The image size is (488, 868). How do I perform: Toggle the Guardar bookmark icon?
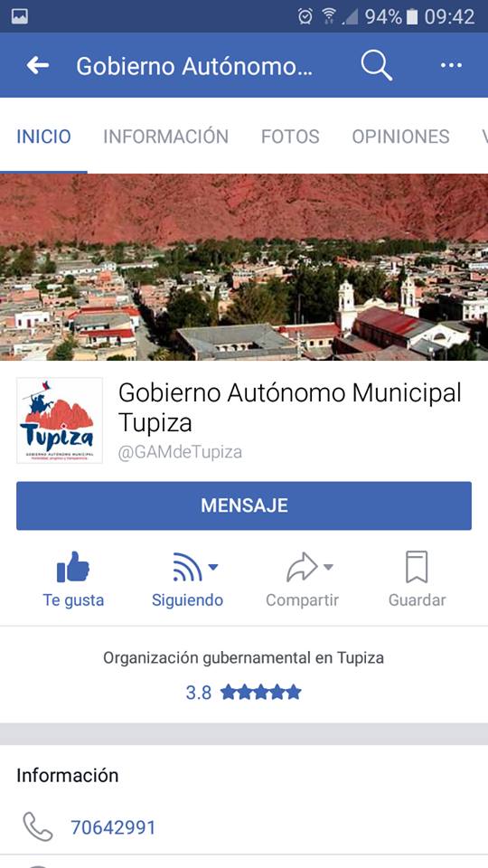point(417,567)
